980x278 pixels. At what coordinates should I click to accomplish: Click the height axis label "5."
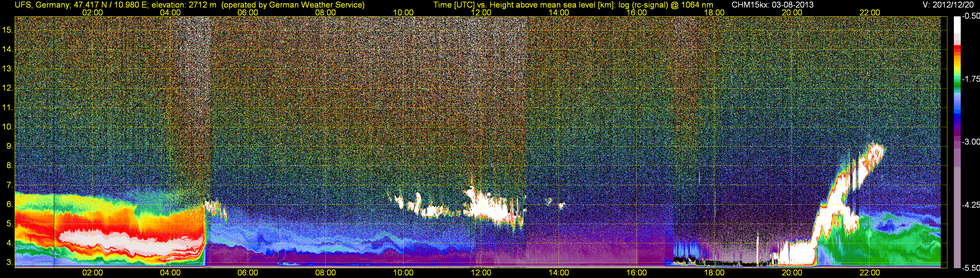click(9, 224)
